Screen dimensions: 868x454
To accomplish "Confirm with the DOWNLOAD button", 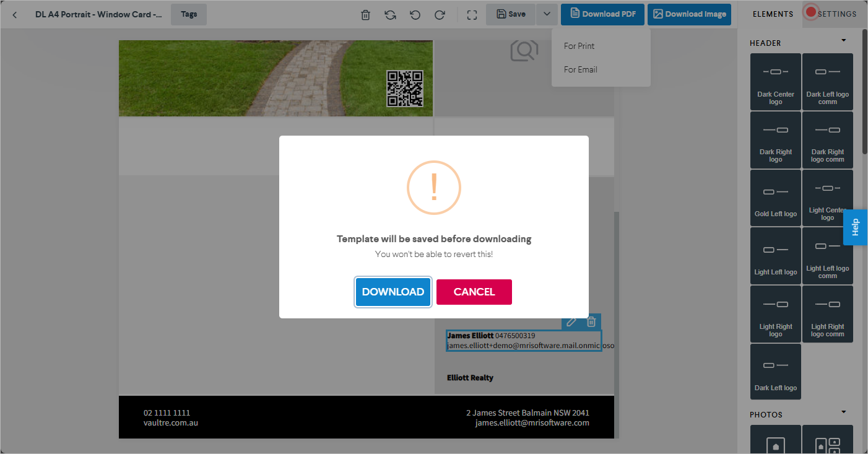I will pyautogui.click(x=393, y=292).
